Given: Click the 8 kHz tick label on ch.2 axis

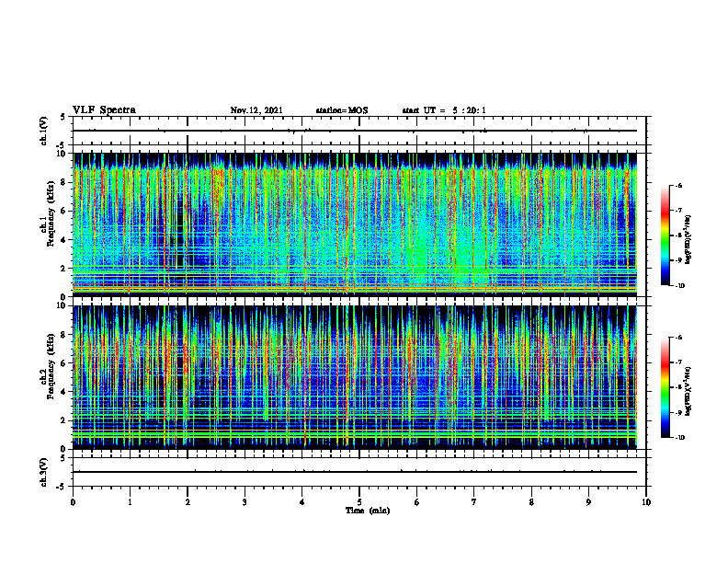Looking at the screenshot, I should (63, 335).
